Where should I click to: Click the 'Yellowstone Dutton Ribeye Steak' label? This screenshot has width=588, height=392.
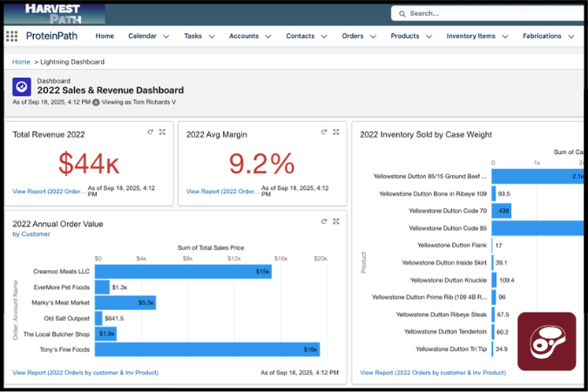click(x=442, y=314)
